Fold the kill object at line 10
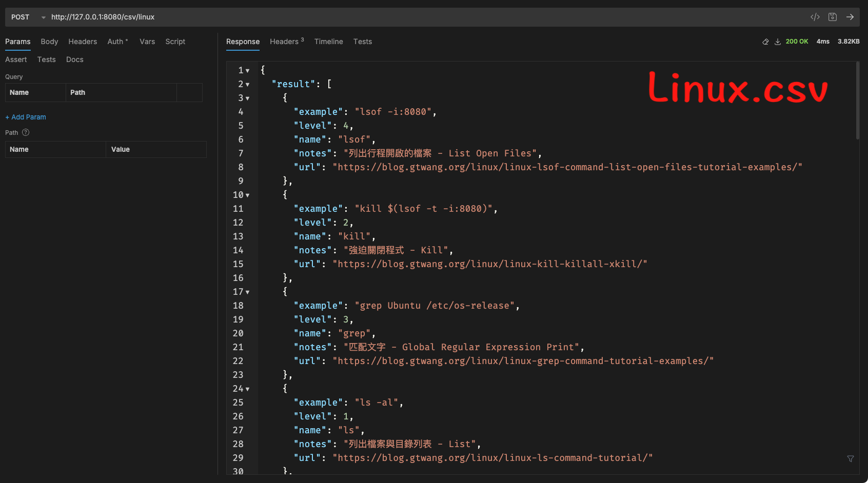This screenshot has width=868, height=483. (x=247, y=195)
